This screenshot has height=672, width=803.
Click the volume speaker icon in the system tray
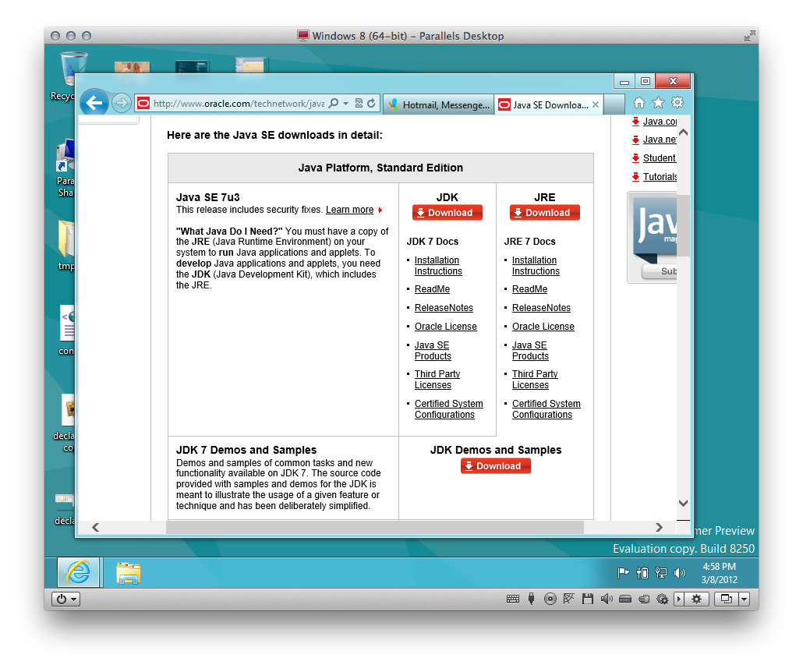tap(680, 573)
